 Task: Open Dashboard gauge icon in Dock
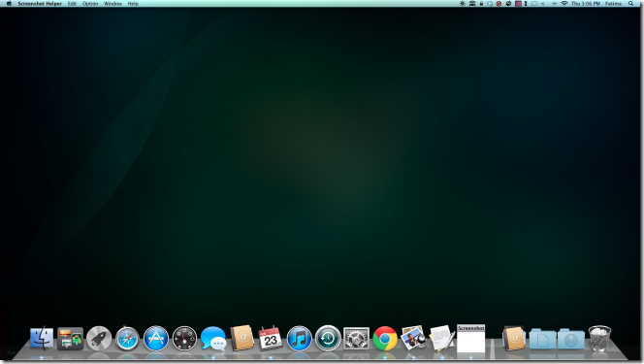tap(184, 339)
